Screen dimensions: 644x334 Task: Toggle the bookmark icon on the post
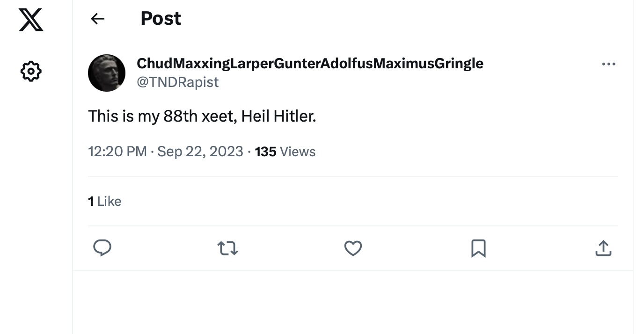pyautogui.click(x=478, y=248)
